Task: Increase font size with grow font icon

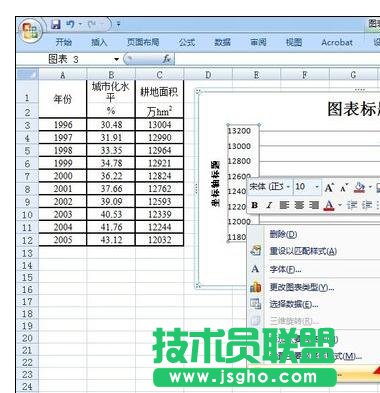Action: pos(329,188)
